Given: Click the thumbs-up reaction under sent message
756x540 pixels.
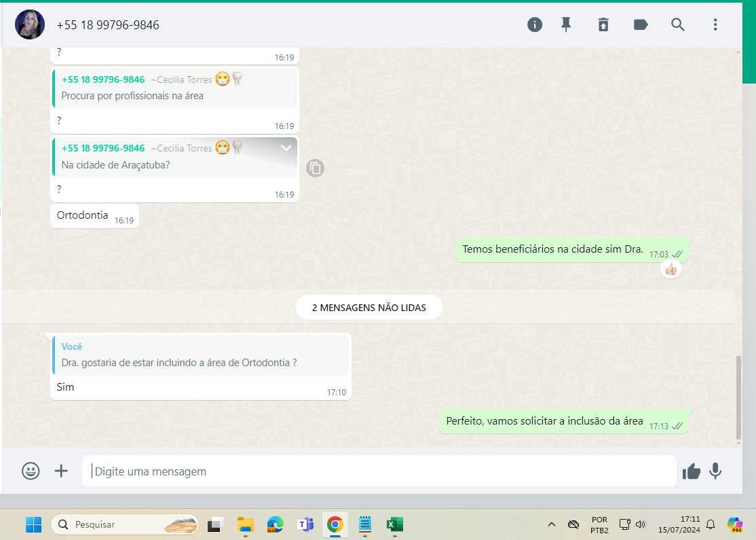Looking at the screenshot, I should 670,270.
